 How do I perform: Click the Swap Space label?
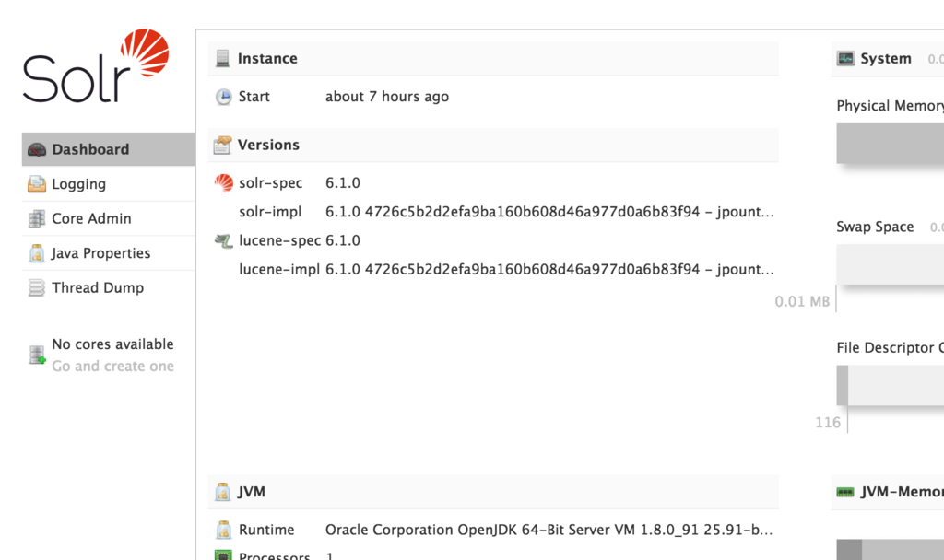(875, 227)
